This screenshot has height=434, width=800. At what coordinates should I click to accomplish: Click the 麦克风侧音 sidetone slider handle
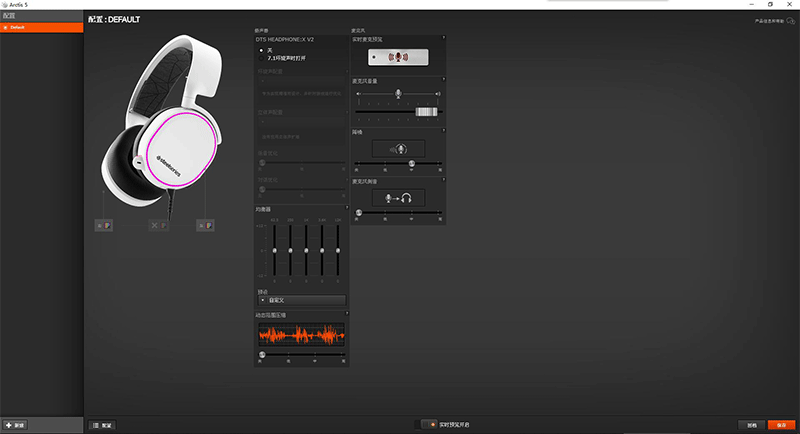pos(359,212)
